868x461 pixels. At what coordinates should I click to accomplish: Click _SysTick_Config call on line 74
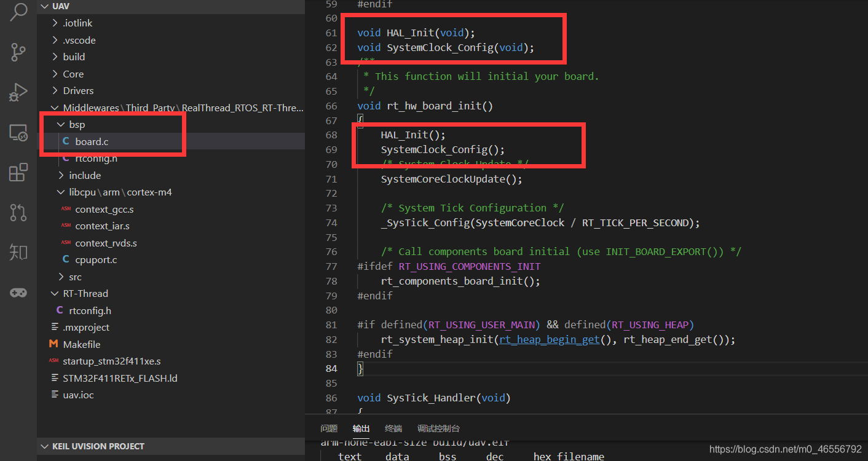point(425,223)
